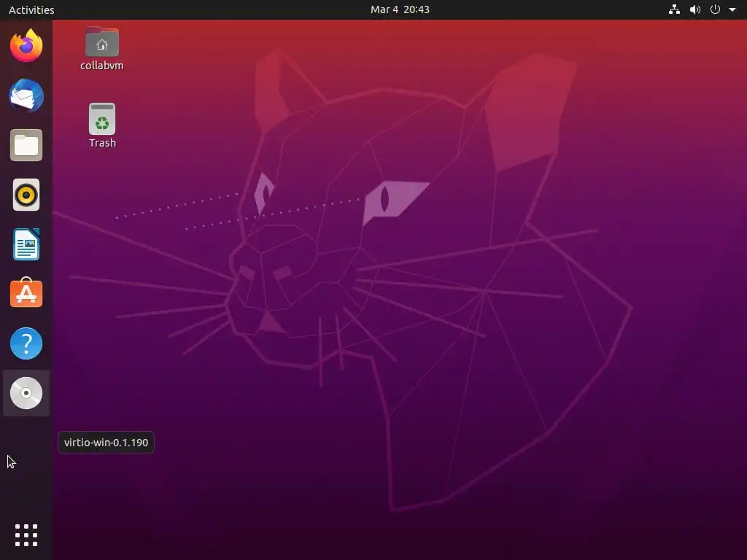Show Applications grid button

pos(26,535)
